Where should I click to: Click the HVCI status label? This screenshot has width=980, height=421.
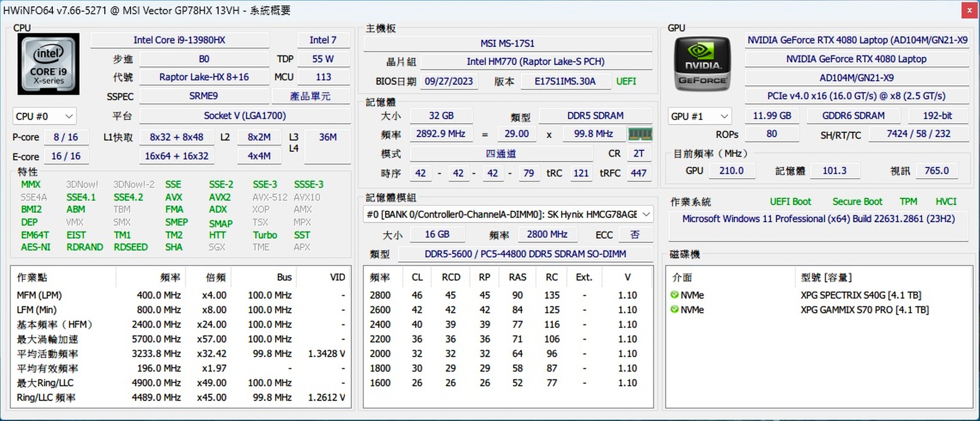946,202
